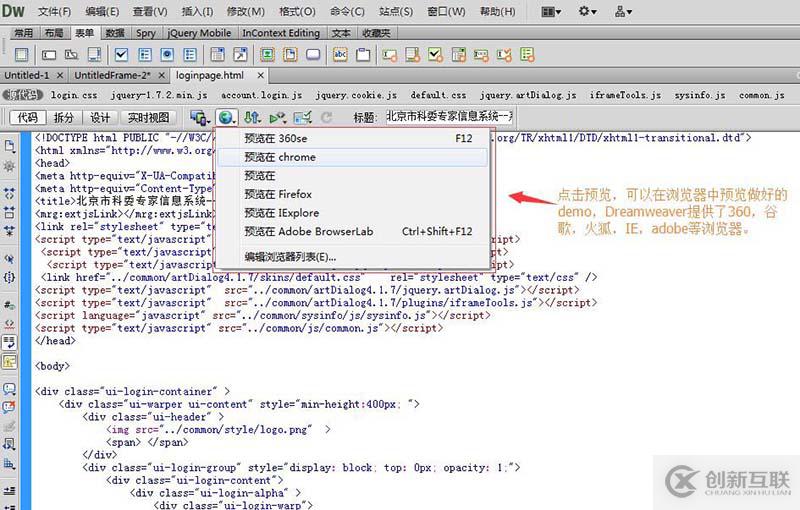Toggle 实时视图 (Live View)

pyautogui.click(x=148, y=118)
